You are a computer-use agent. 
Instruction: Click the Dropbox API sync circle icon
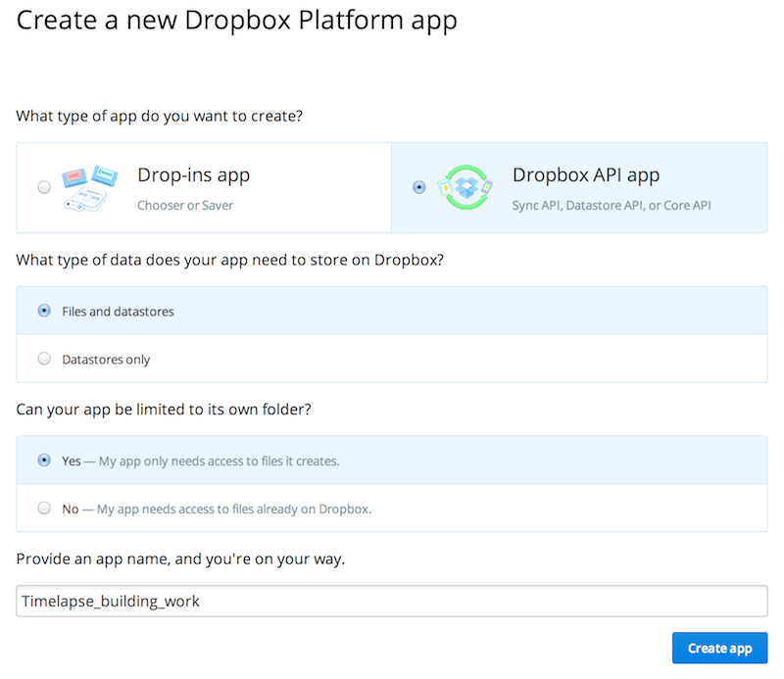click(x=465, y=187)
